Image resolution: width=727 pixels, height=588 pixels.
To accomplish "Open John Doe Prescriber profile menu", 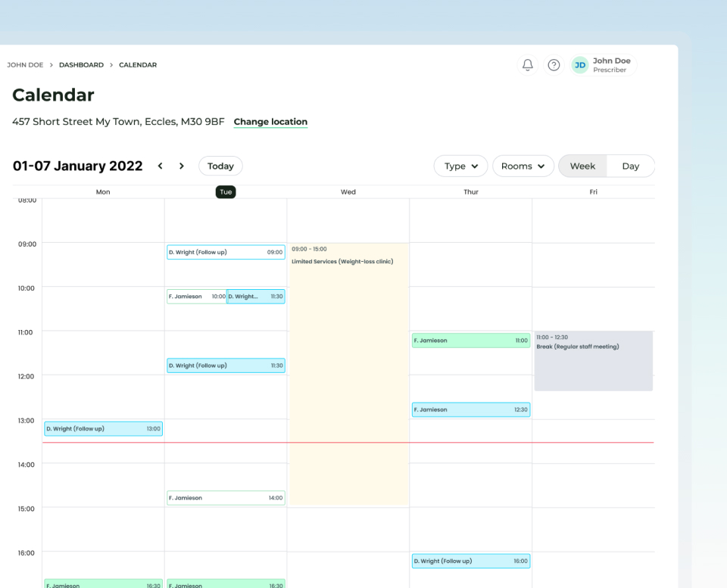I will click(x=604, y=65).
